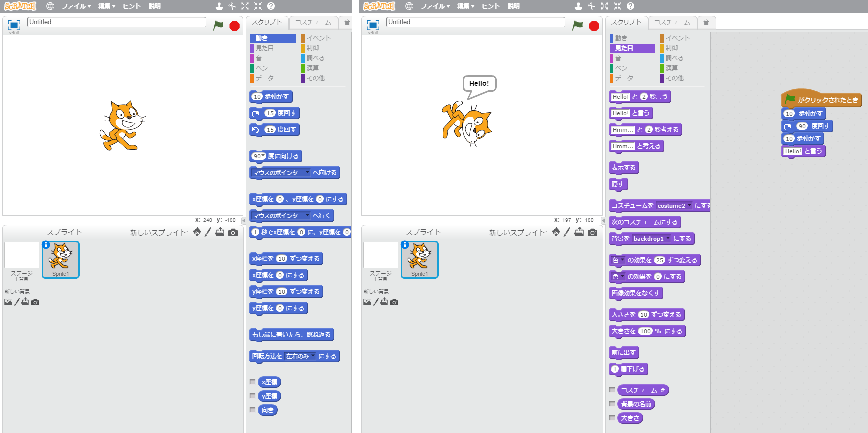Enable the x座標 checkbox
Image resolution: width=868 pixels, height=433 pixels.
click(253, 382)
